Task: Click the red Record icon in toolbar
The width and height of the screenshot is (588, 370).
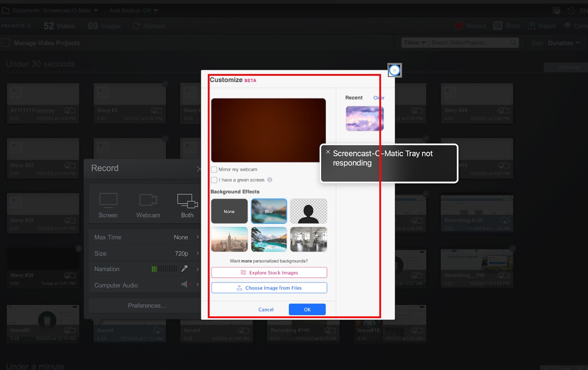Action: pos(459,26)
